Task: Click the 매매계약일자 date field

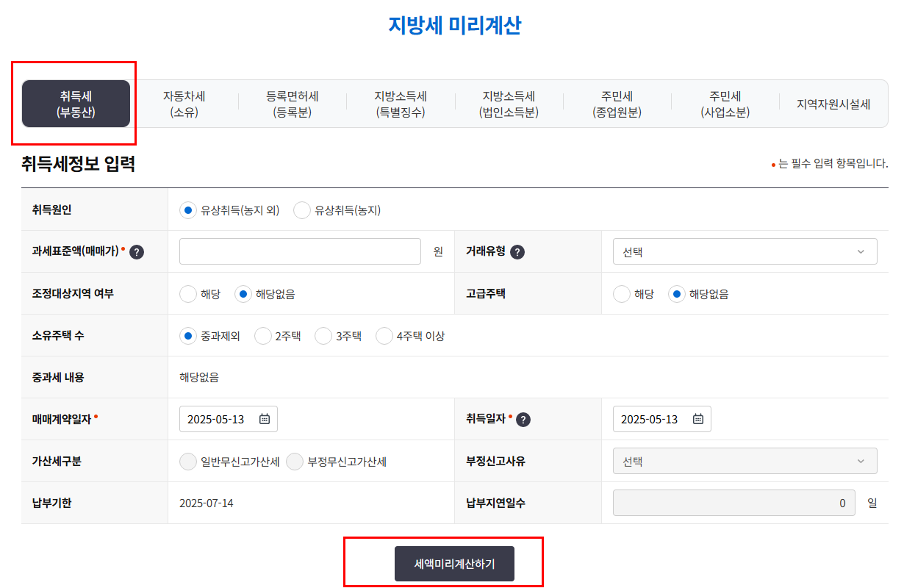Action: coord(229,419)
